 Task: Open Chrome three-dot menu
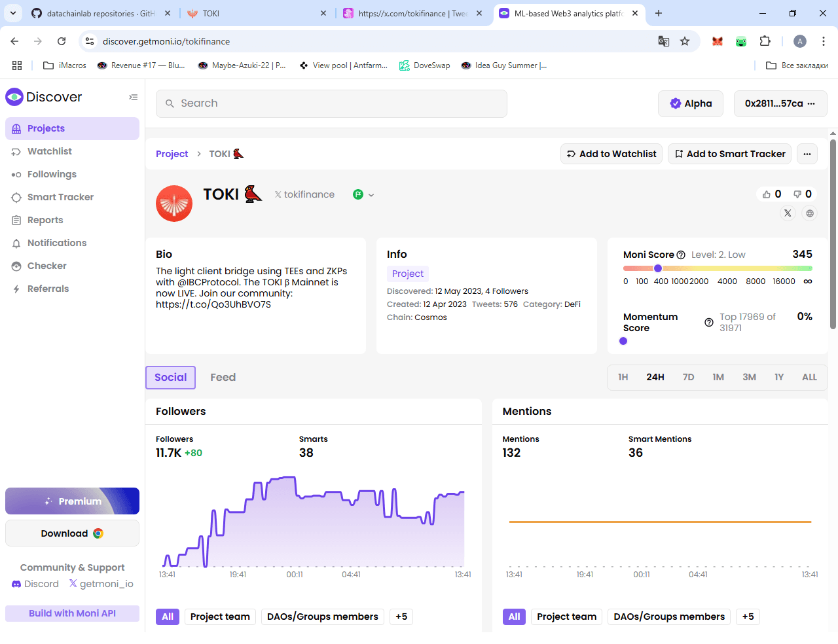coord(824,41)
